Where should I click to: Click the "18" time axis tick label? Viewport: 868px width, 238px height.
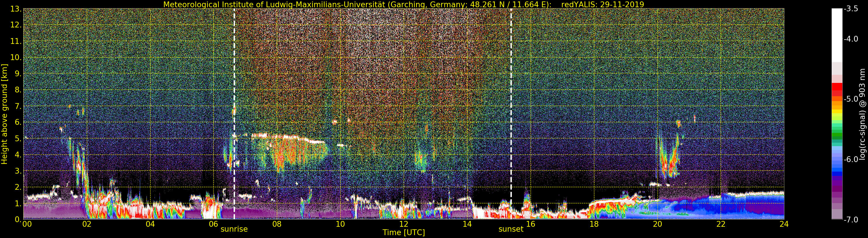(594, 224)
